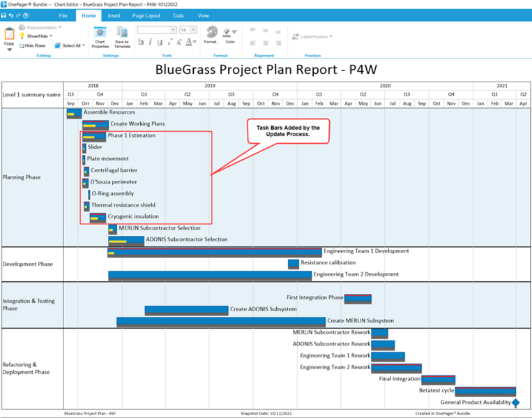Click Integration & Testing Phase swimlane label
Screen dimensions: 532x418
tap(29, 304)
